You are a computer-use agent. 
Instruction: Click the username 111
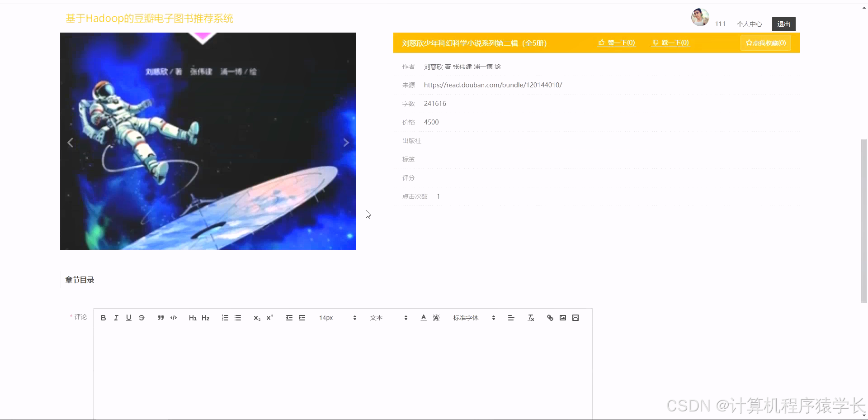[x=720, y=24]
